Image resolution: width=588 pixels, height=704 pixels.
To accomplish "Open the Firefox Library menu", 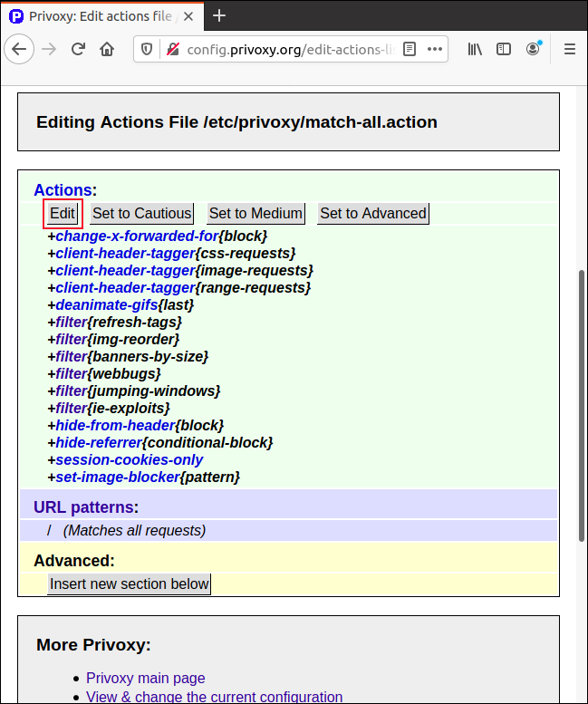I will [475, 49].
